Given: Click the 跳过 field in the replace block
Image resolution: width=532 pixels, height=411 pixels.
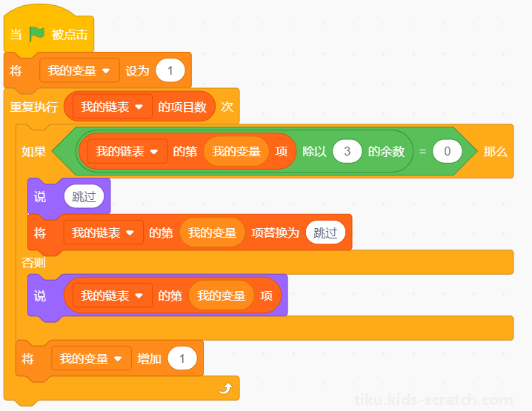Looking at the screenshot, I should (x=325, y=233).
